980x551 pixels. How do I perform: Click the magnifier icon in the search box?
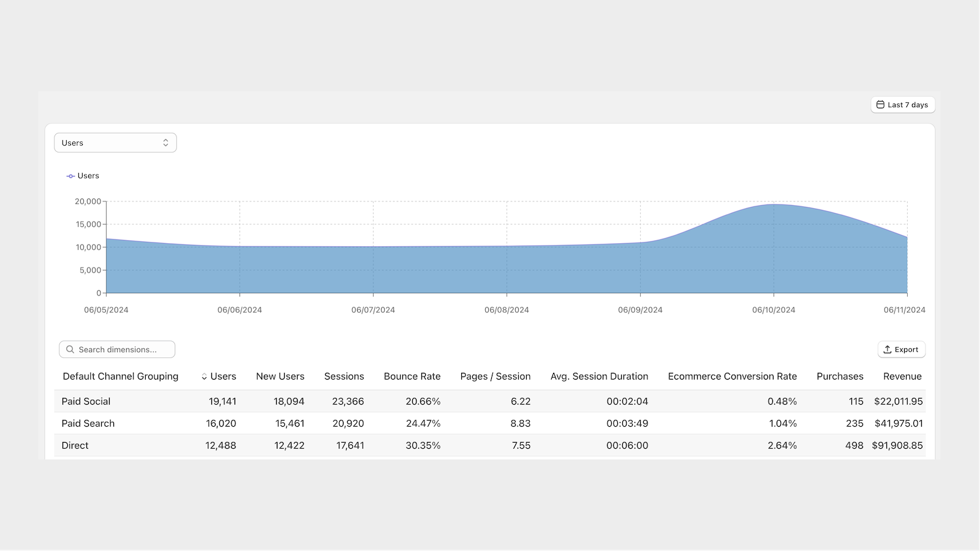pyautogui.click(x=70, y=350)
